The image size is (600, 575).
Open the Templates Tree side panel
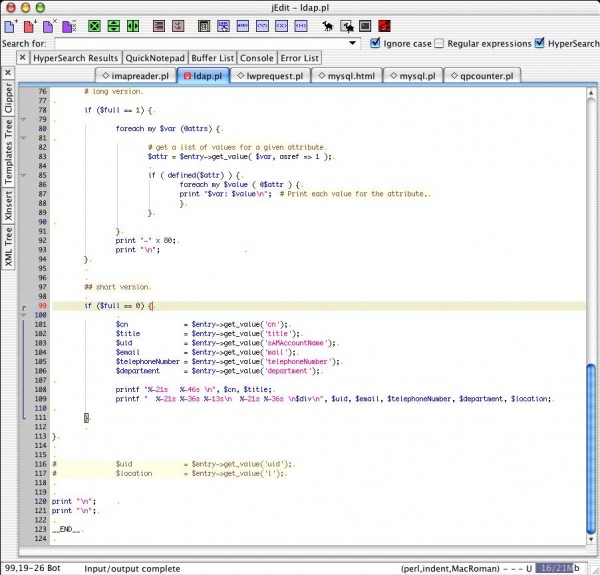tap(8, 151)
